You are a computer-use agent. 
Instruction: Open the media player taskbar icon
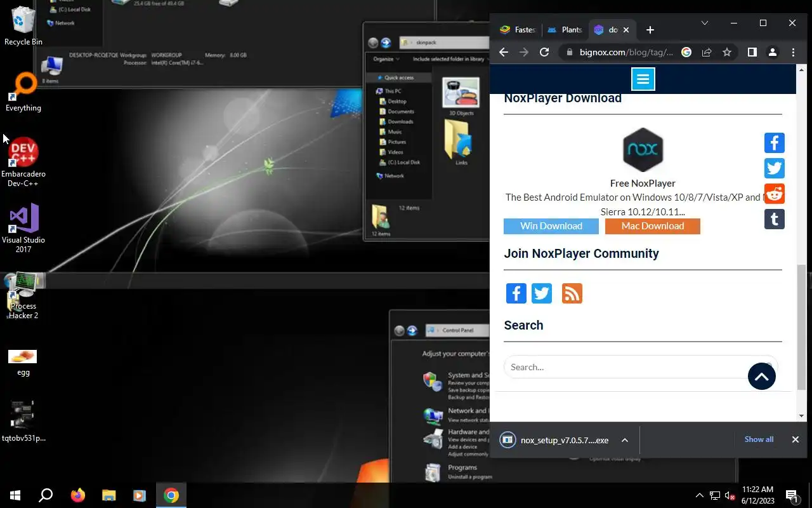point(140,495)
